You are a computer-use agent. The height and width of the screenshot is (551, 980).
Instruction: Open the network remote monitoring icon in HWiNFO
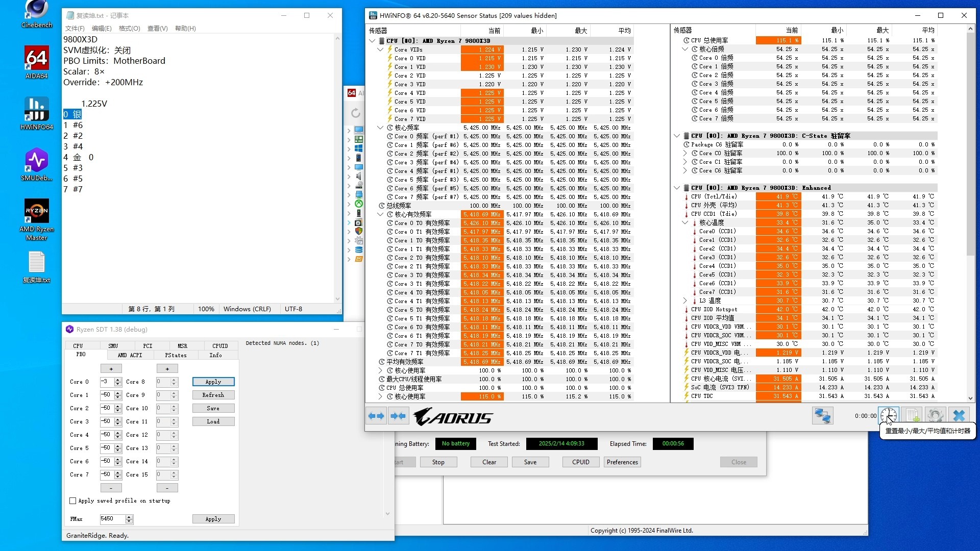[x=822, y=416]
